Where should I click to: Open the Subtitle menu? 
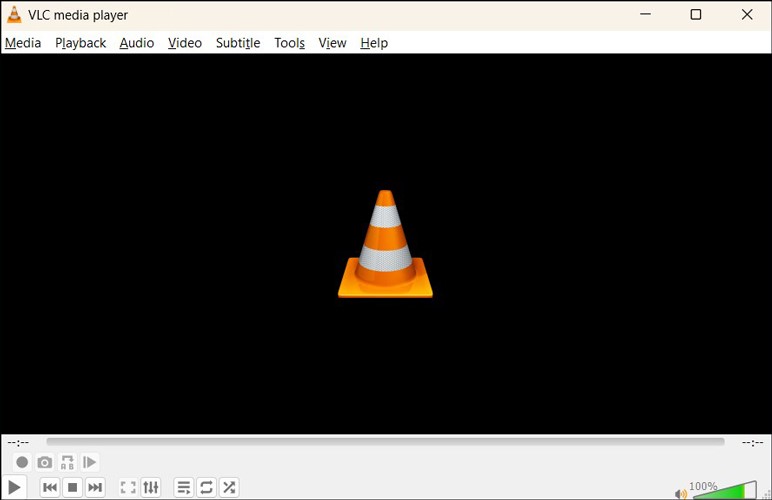[238, 43]
